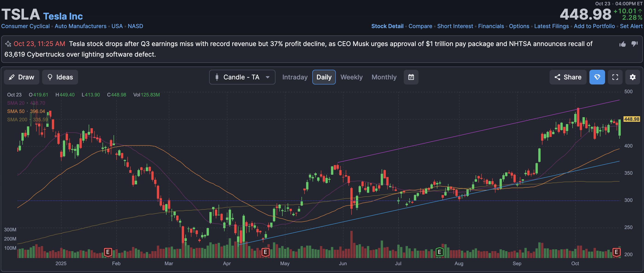
Task: Click the sparkle icon beside news headline
Action: click(8, 44)
